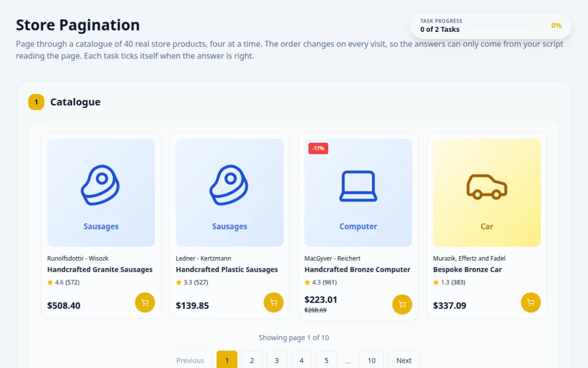Click 'Showing page 1 of 10' text
Image resolution: width=588 pixels, height=368 pixels.
click(x=294, y=338)
